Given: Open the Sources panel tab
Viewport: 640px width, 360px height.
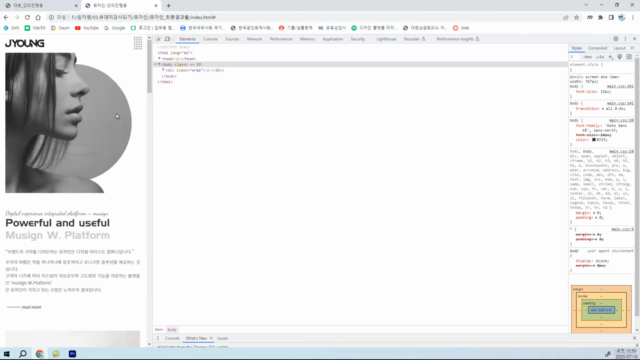Looking at the screenshot, I should (x=232, y=39).
